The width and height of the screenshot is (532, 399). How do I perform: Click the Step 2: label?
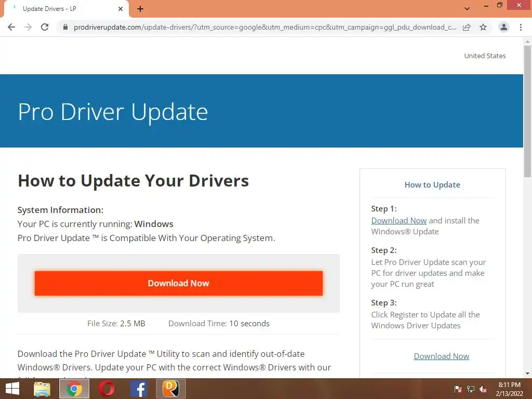pos(384,250)
